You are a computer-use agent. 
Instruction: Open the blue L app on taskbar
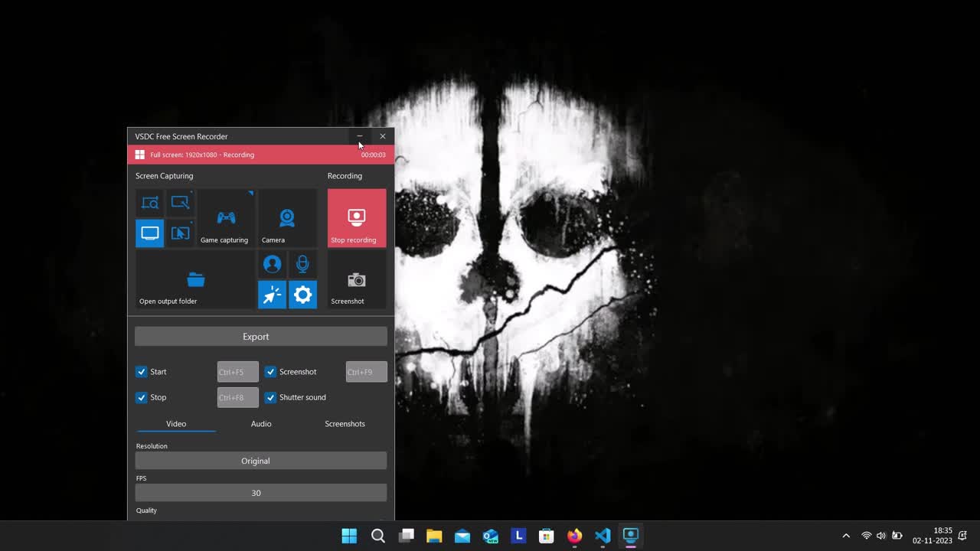(x=518, y=536)
